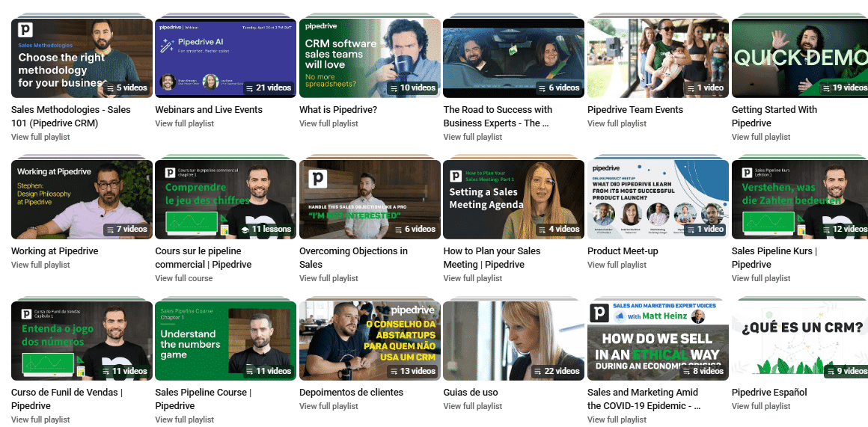Click the Webinars and Live Events title
Screen dimensions: 868x427
click(x=209, y=109)
